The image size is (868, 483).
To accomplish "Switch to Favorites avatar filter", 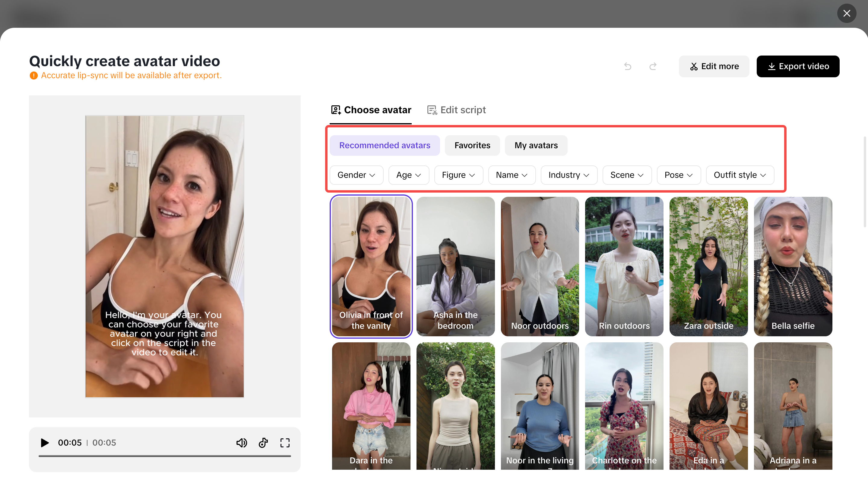I will pos(472,146).
